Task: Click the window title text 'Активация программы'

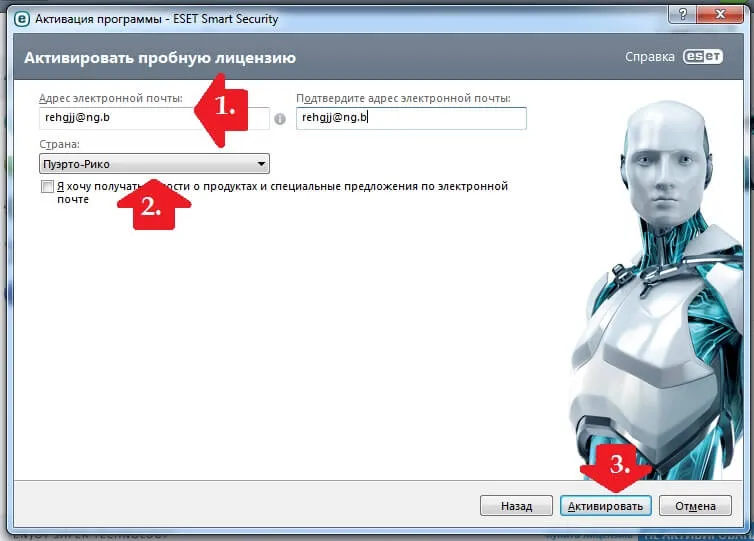Action: pyautogui.click(x=98, y=19)
